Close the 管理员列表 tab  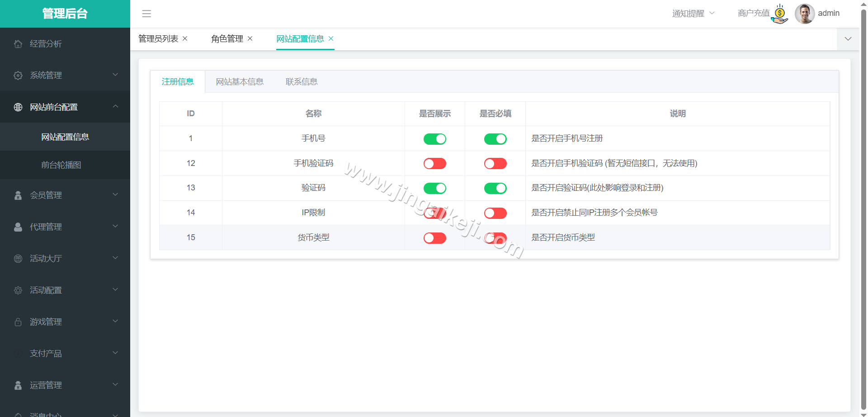tap(185, 39)
